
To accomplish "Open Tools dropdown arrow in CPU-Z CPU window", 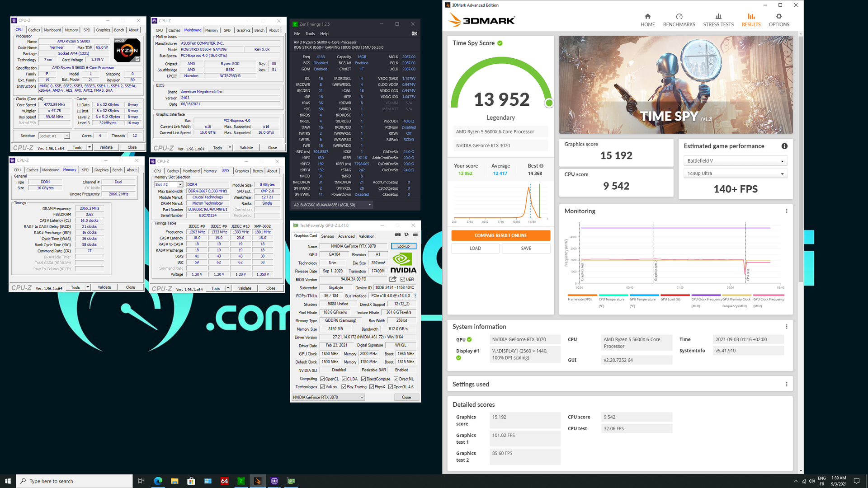I will click(90, 147).
